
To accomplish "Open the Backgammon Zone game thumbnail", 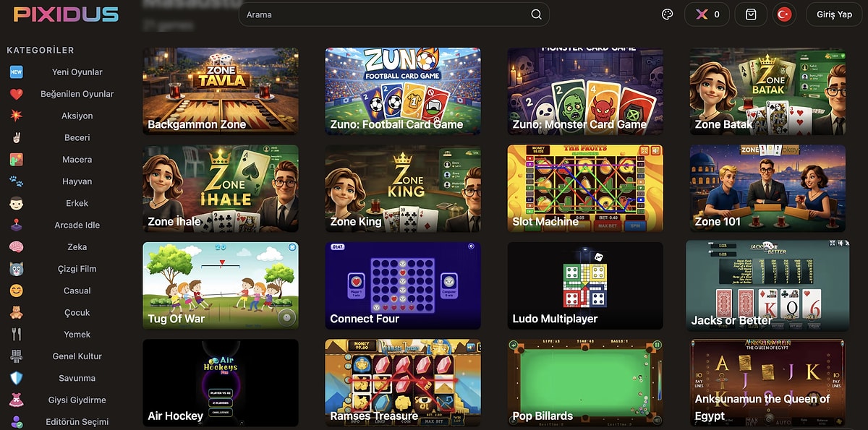I will click(221, 91).
